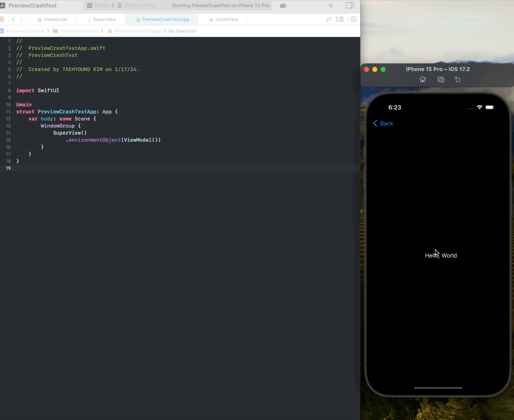Image resolution: width=514 pixels, height=420 pixels.
Task: Add a new editor pane on the right
Action: [354, 19]
